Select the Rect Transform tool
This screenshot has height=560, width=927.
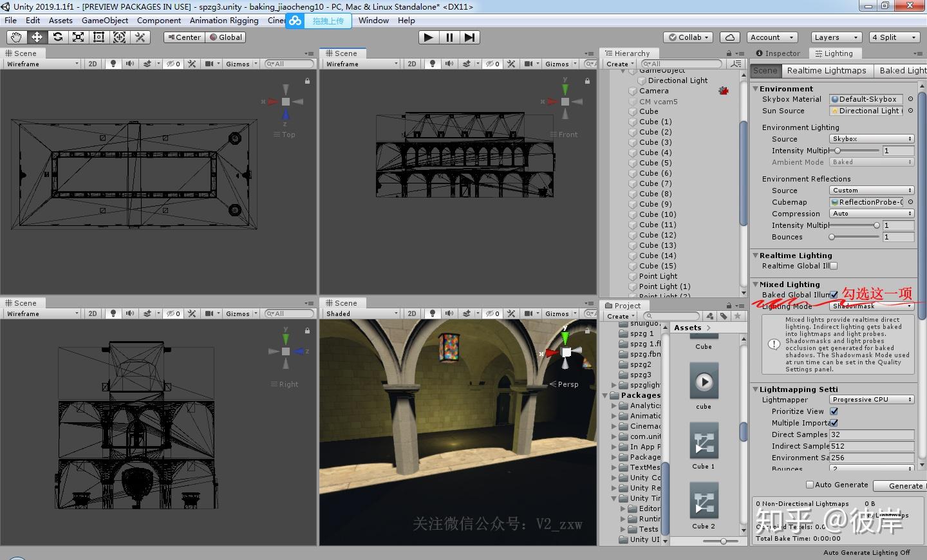pos(98,37)
